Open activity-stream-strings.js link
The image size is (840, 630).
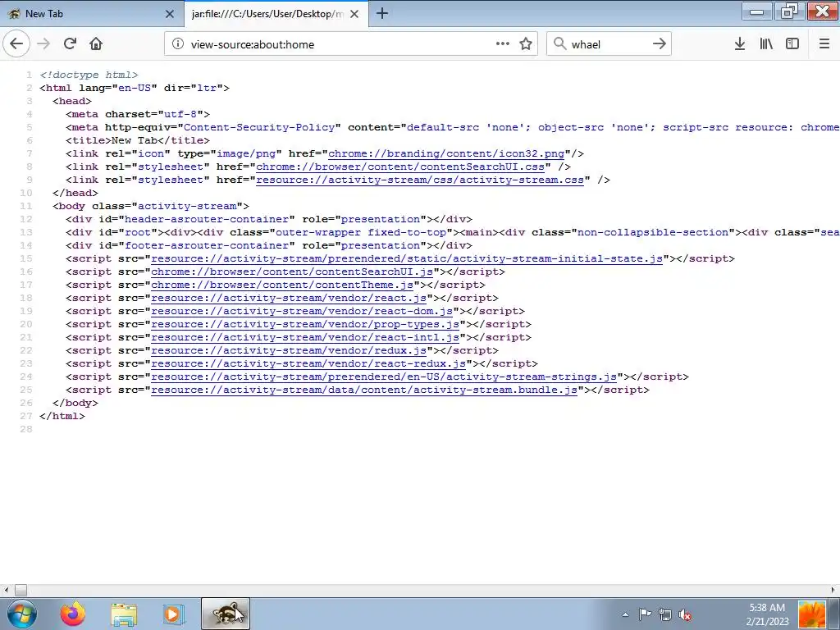(x=384, y=377)
